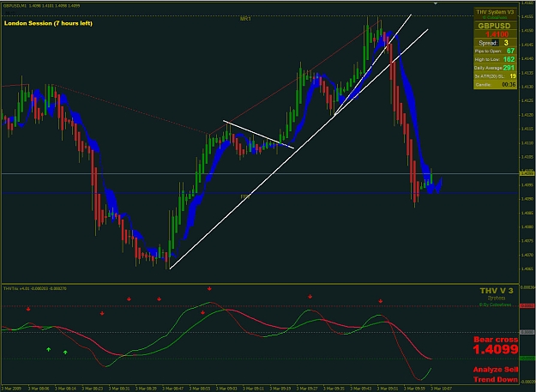Click the pivot label on blue horizontal line
The width and height of the screenshot is (536, 392).
(245, 196)
